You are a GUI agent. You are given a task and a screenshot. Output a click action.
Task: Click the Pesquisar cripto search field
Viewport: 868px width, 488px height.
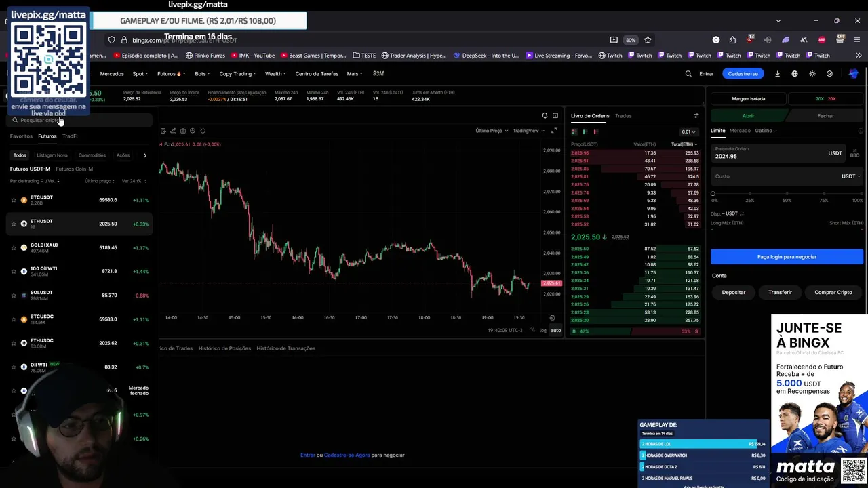[80, 120]
